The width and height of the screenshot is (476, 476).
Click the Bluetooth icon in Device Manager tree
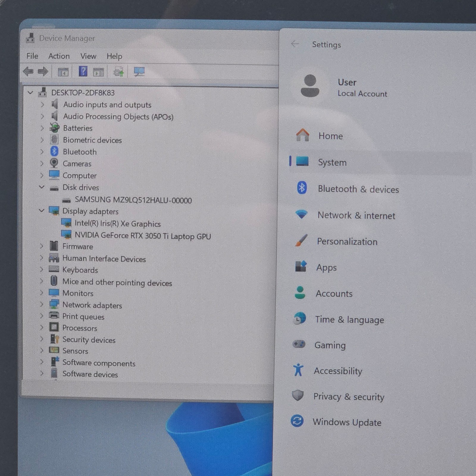pos(54,151)
